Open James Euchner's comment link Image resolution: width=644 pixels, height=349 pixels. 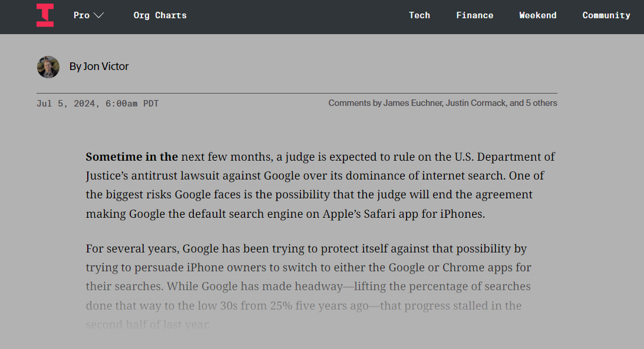click(413, 103)
